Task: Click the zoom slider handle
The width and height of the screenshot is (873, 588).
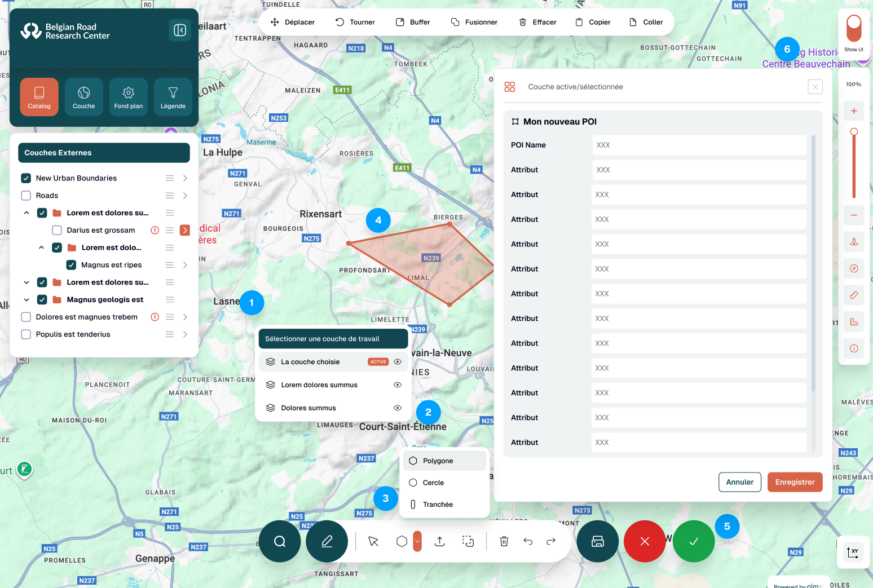Action: tap(854, 132)
